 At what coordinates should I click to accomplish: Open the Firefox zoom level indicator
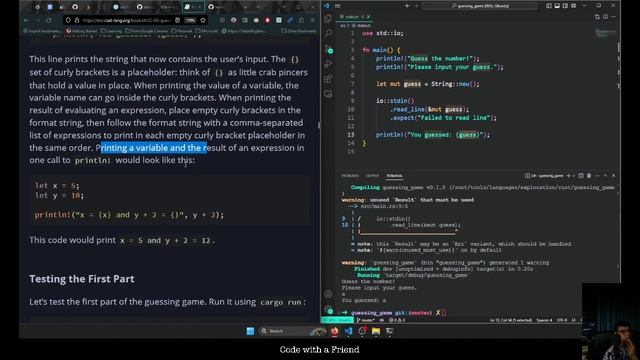click(190, 20)
